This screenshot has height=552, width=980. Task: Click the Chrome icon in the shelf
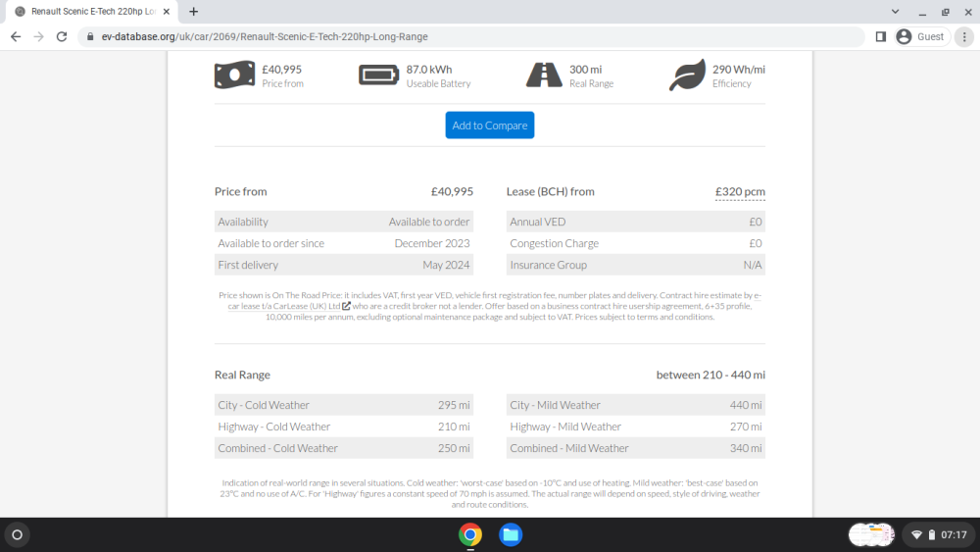click(470, 534)
